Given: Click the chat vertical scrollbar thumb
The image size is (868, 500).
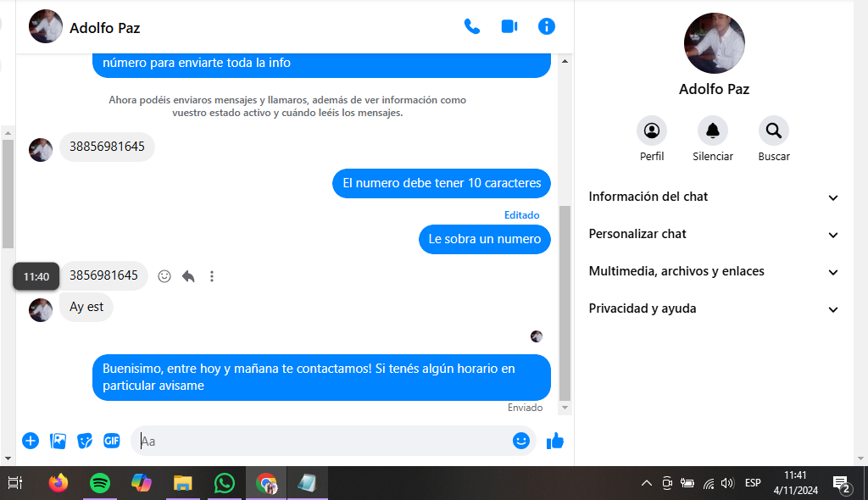Looking at the screenshot, I should click(565, 303).
